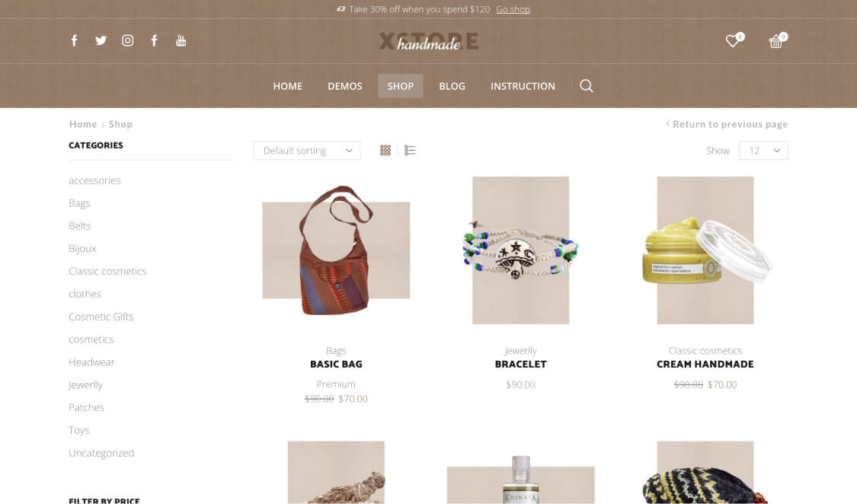Open the Bracelet product thumbnail
857x504 pixels.
(520, 250)
